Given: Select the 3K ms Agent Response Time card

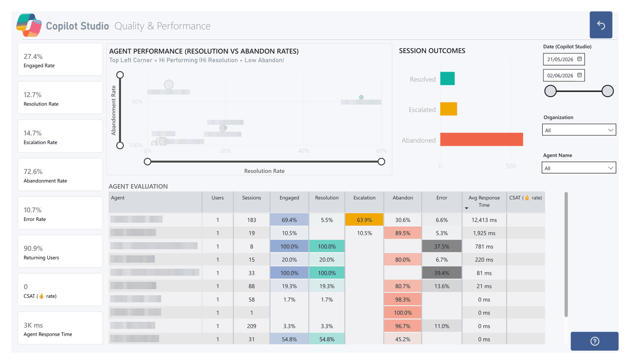Looking at the screenshot, I should 60,328.
